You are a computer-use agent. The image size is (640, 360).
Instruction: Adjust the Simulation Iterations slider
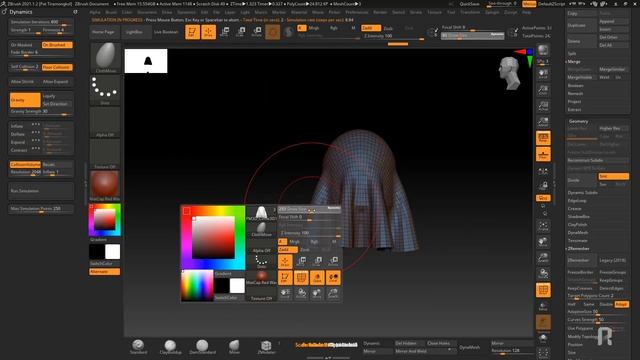41,22
